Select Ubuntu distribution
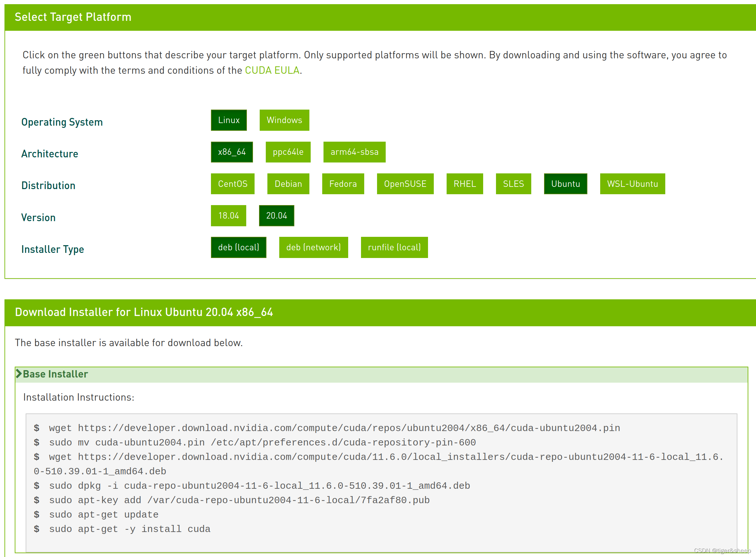This screenshot has height=557, width=756. (x=566, y=184)
